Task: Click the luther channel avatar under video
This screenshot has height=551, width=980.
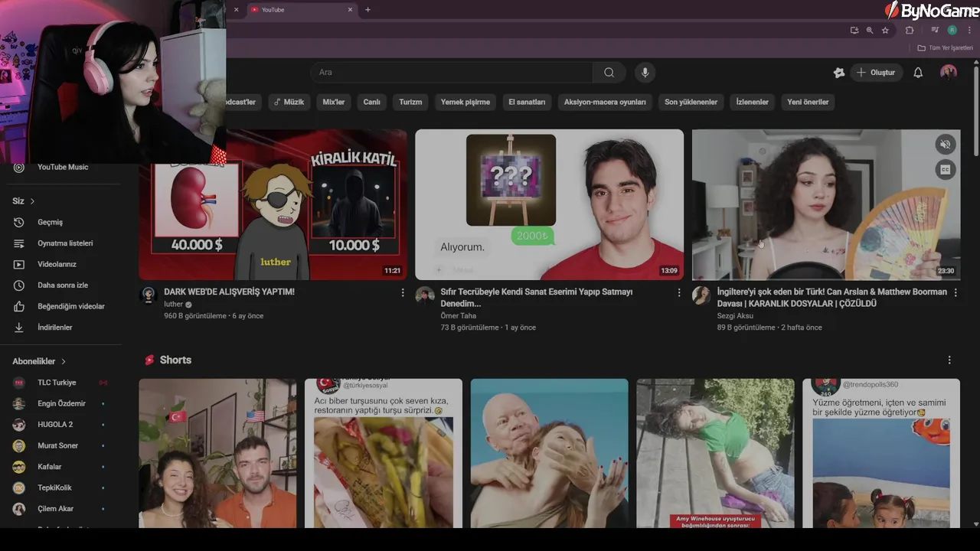Action: (x=149, y=295)
